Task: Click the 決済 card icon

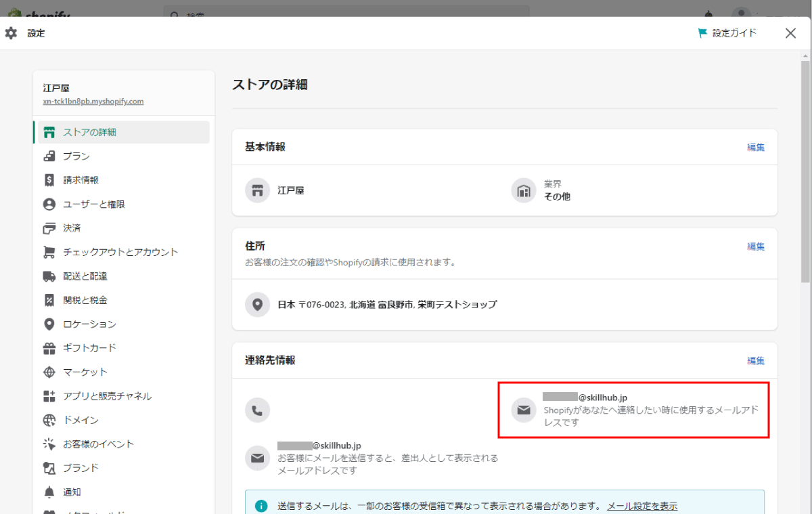Action: [x=49, y=228]
